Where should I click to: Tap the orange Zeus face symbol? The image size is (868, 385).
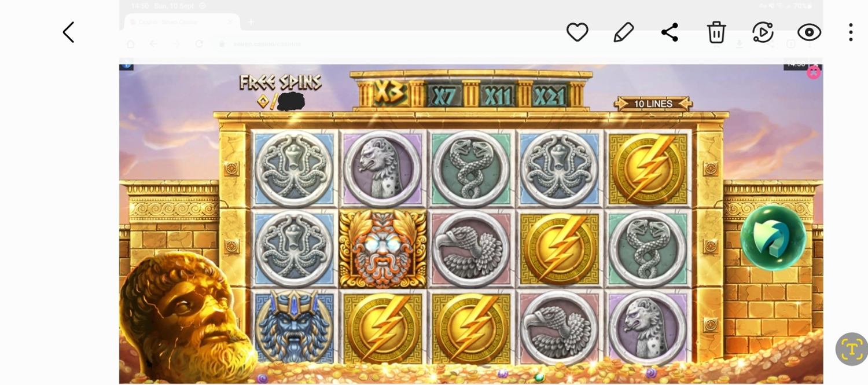[x=382, y=250]
